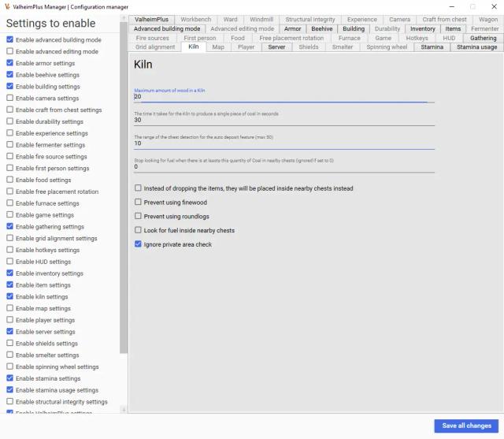This screenshot has width=504, height=439.
Task: Open the Inventory tab
Action: 422,28
